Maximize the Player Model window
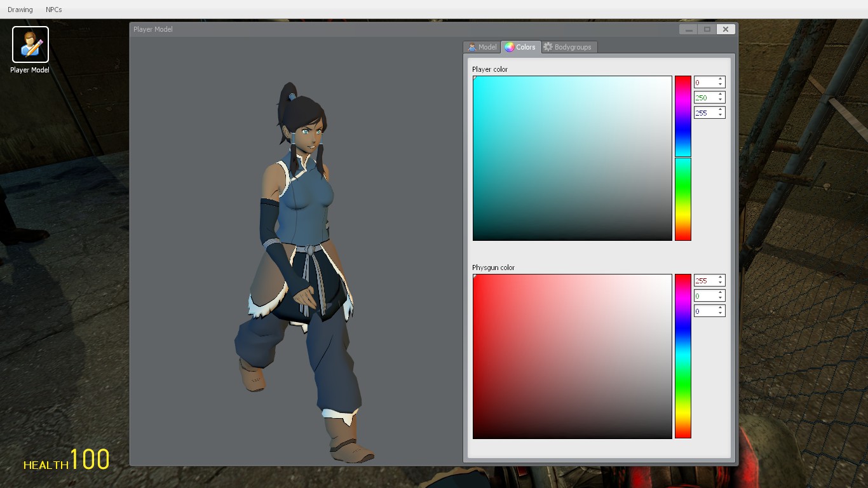 click(707, 29)
